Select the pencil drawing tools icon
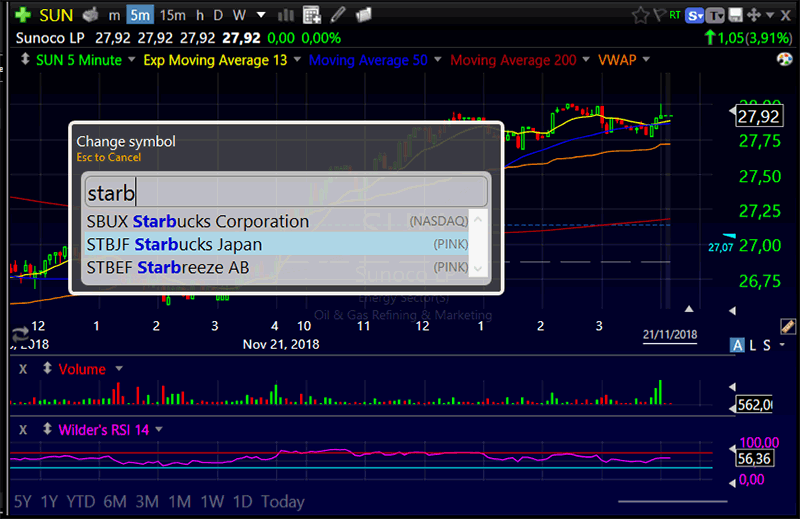Image resolution: width=800 pixels, height=519 pixels. (x=337, y=15)
